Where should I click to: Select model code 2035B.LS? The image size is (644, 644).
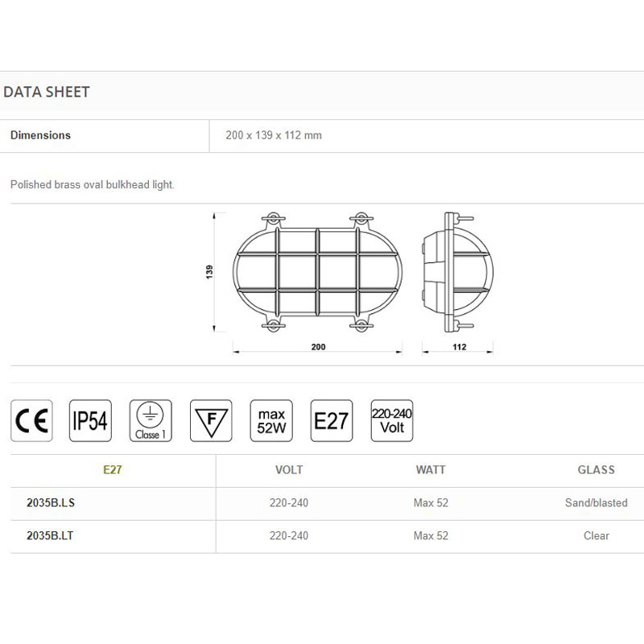[51, 502]
